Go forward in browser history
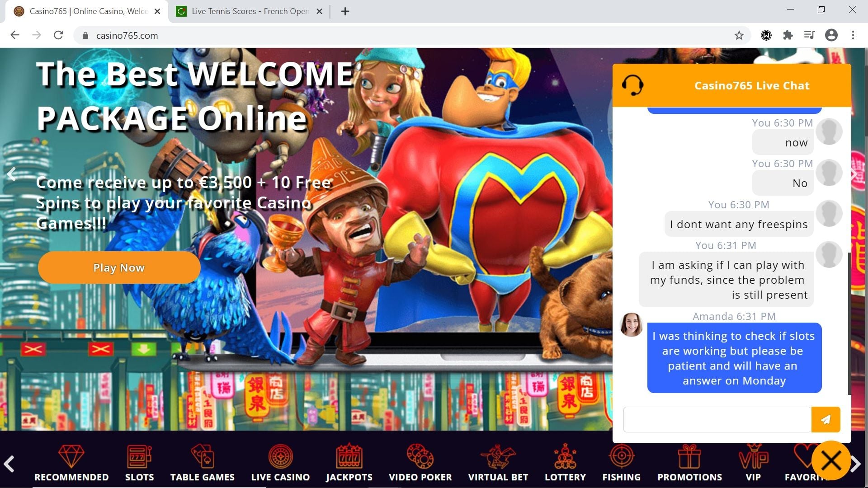Image resolution: width=868 pixels, height=488 pixels. pyautogui.click(x=37, y=35)
